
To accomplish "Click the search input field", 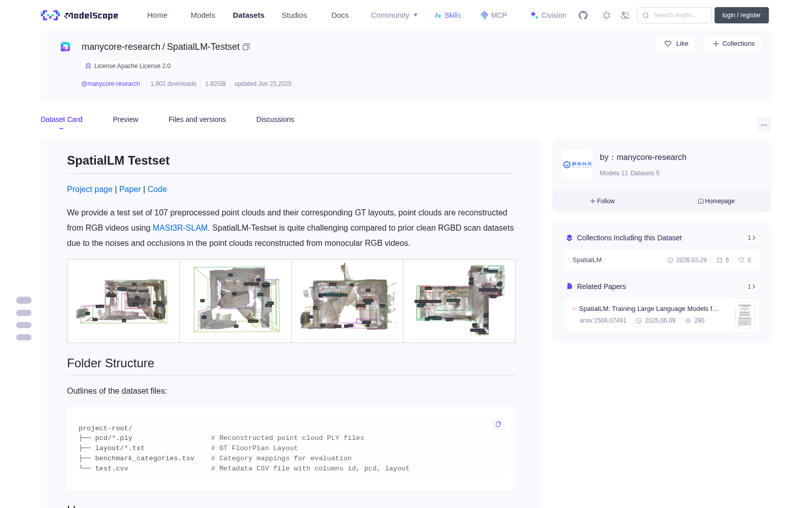I will pyautogui.click(x=674, y=15).
